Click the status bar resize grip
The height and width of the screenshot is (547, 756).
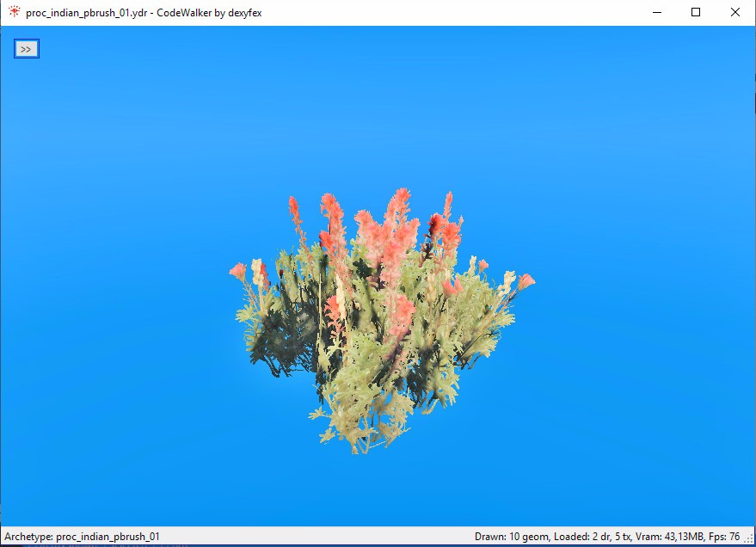[x=749, y=540]
